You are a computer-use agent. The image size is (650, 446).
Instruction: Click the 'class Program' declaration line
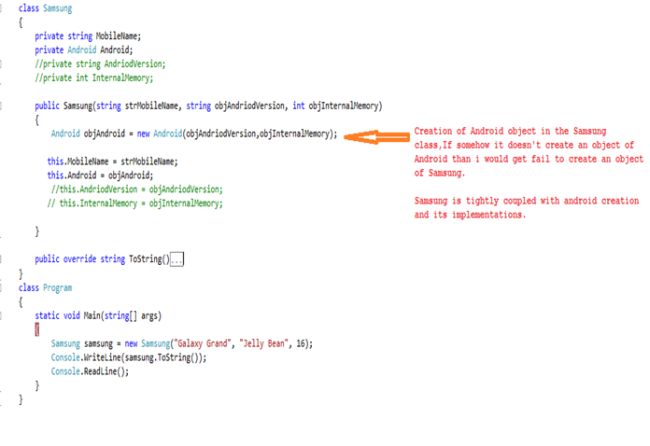click(x=45, y=288)
